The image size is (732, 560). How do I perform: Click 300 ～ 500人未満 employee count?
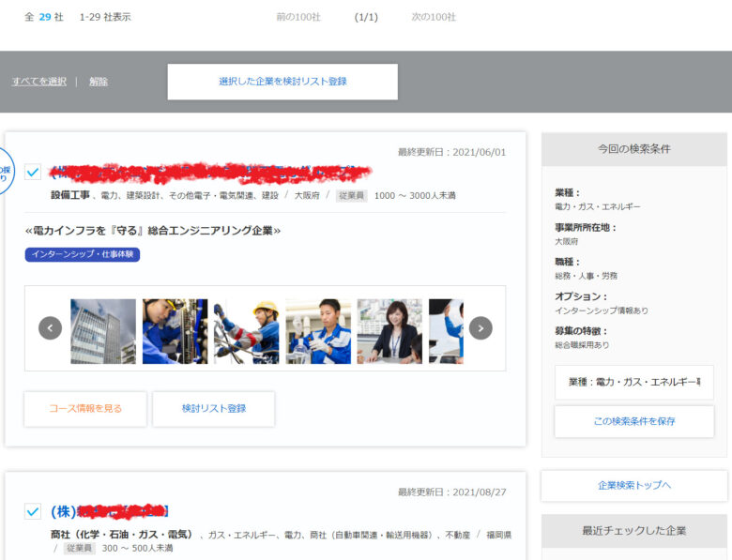click(137, 548)
